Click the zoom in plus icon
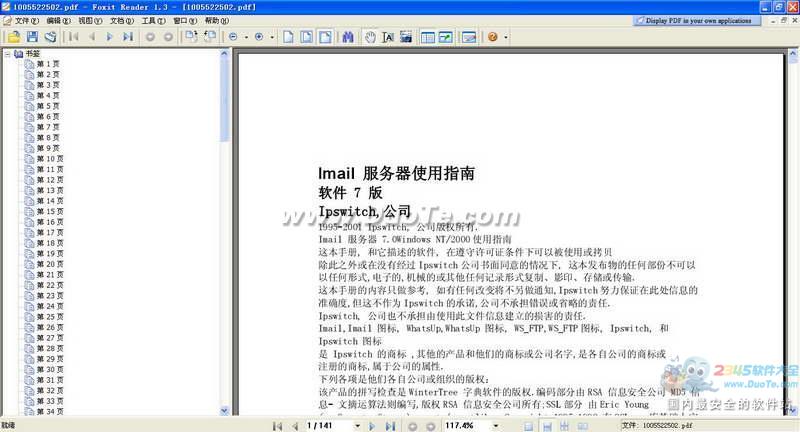 (259, 37)
